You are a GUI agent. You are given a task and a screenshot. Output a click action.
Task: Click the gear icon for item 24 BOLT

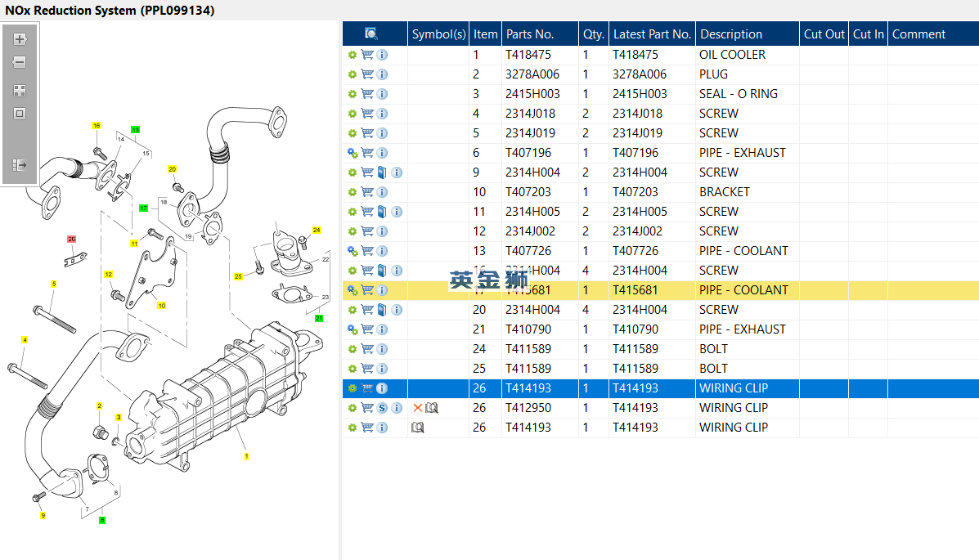tap(353, 349)
